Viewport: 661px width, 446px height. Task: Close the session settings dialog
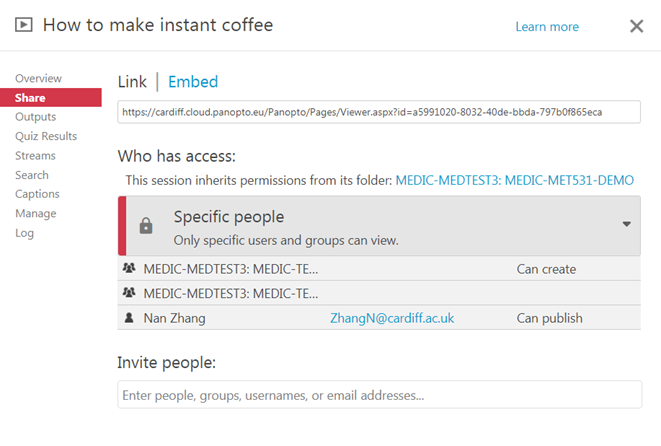pyautogui.click(x=636, y=26)
